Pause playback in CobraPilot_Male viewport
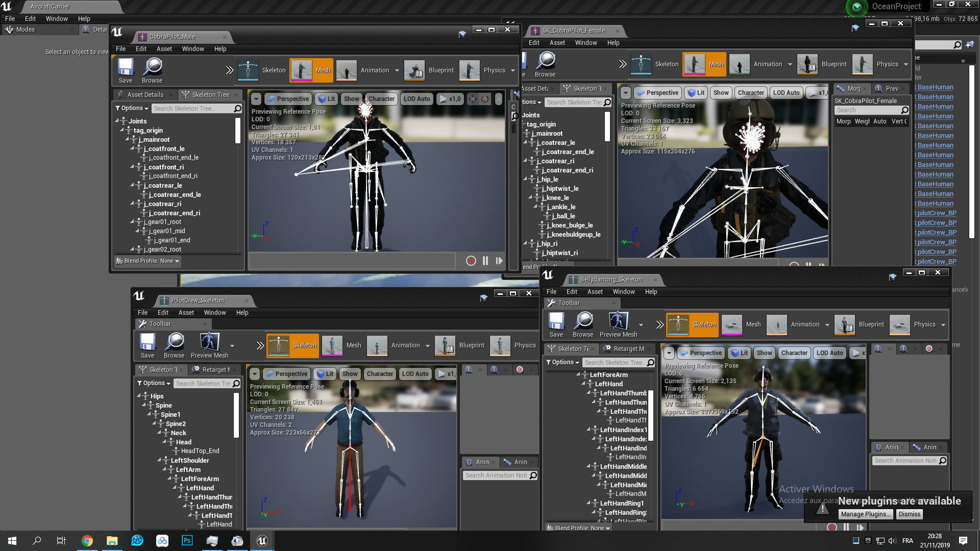980x551 pixels. tap(485, 261)
